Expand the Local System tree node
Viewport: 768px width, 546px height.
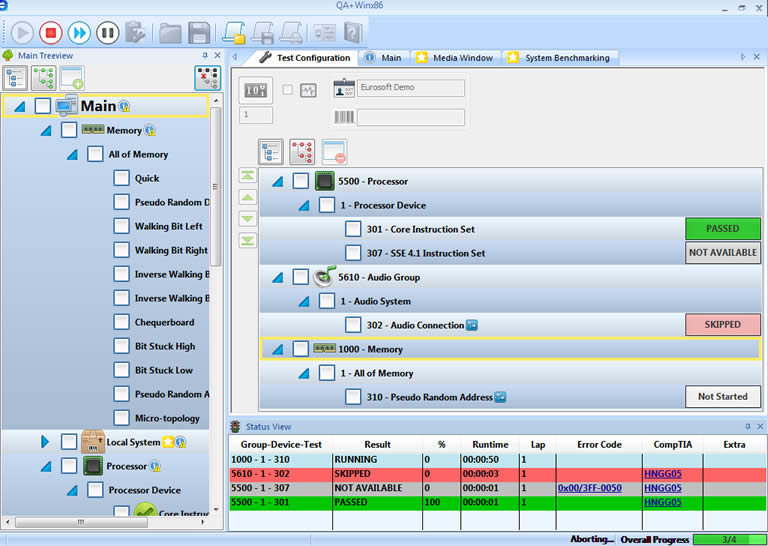click(45, 441)
